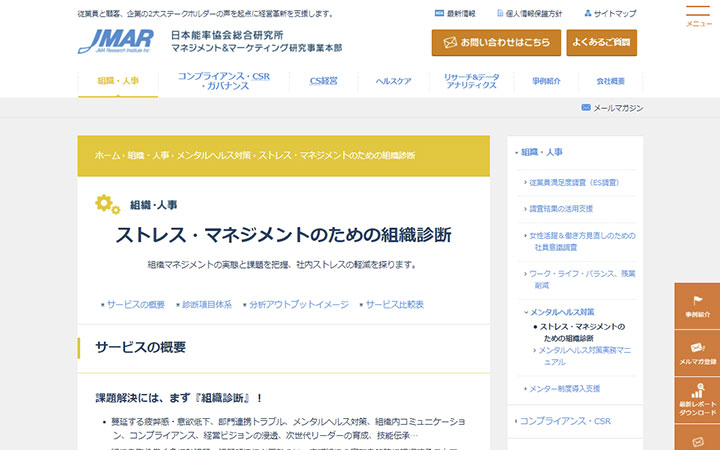Collapse the sidebar 組織・人事 section
This screenshot has width=720, height=450.
pyautogui.click(x=539, y=152)
